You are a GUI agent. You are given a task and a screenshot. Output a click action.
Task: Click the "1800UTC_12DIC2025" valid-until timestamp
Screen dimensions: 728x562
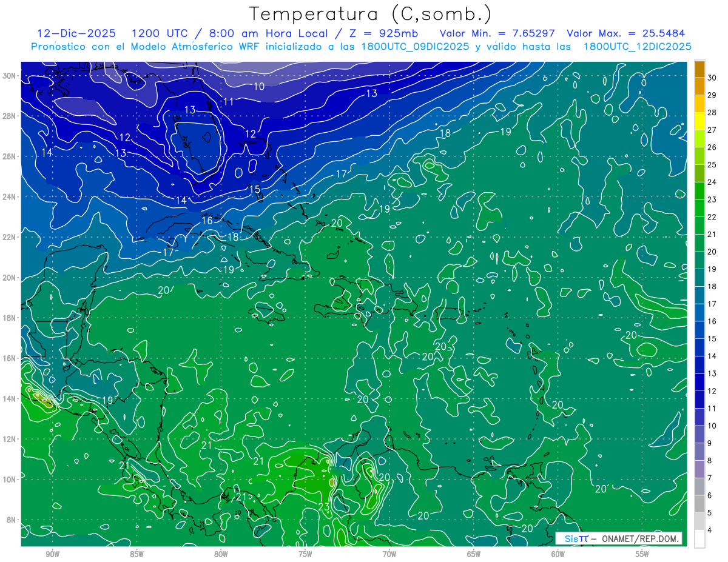click(x=638, y=47)
